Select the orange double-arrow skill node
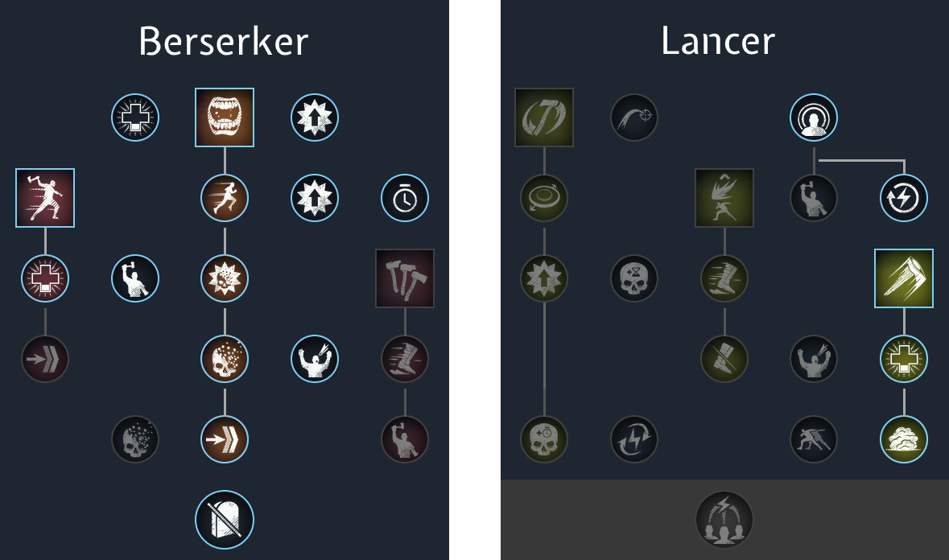This screenshot has width=949, height=560. pyautogui.click(x=225, y=439)
